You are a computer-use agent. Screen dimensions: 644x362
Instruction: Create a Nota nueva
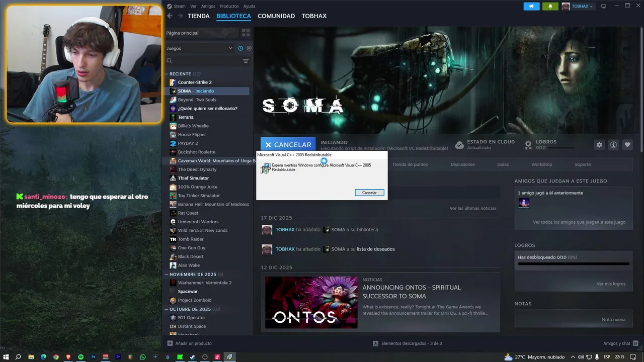coord(613,320)
